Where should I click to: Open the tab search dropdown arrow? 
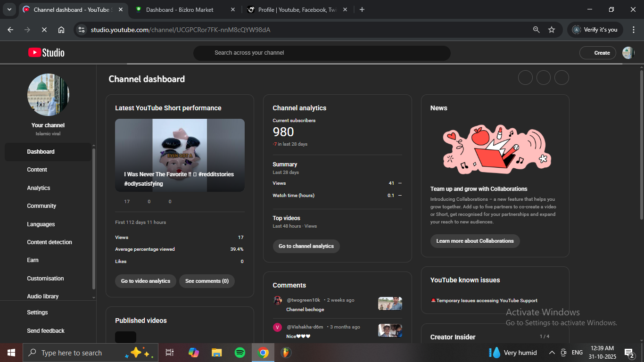(9, 9)
